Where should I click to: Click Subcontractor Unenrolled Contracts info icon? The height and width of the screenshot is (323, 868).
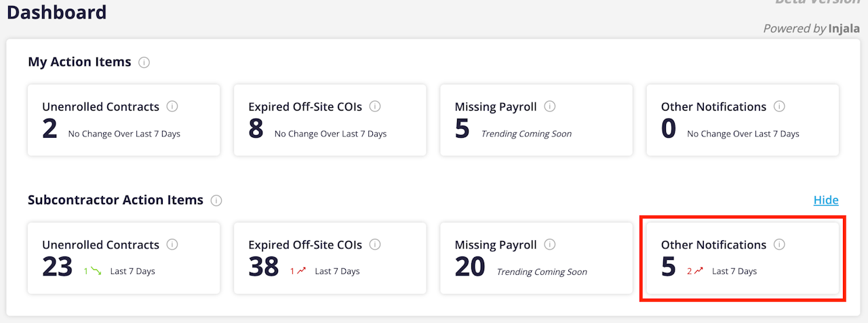pyautogui.click(x=172, y=244)
